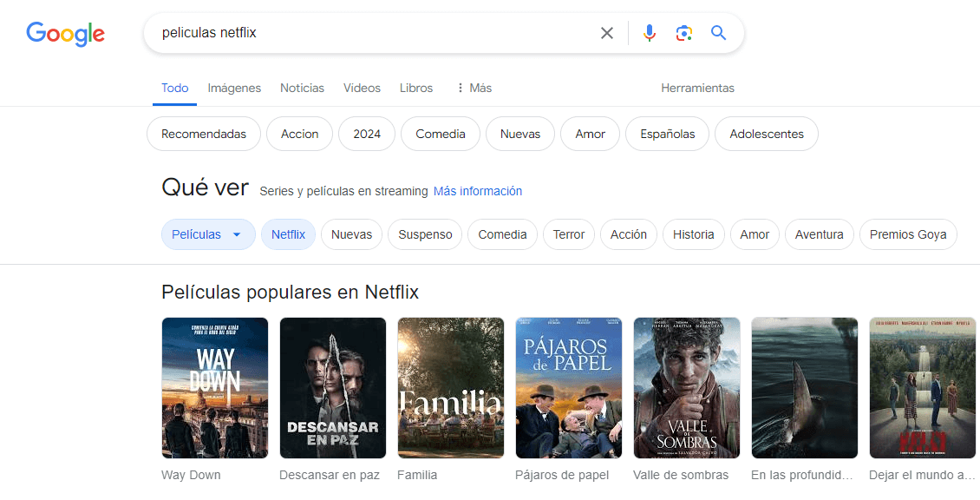Screen dimensions: 980x500
Task: Toggle the Netflix filter chip
Action: pos(288,234)
